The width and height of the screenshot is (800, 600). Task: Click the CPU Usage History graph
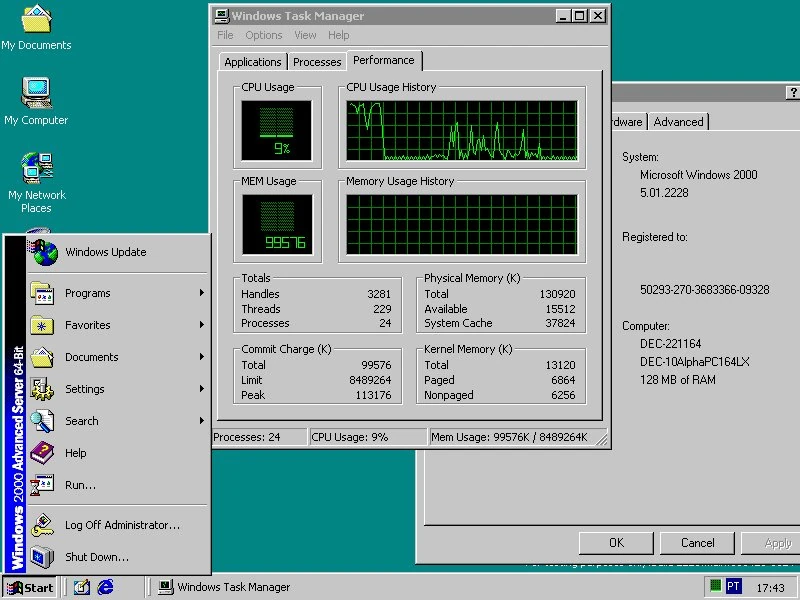tap(462, 131)
